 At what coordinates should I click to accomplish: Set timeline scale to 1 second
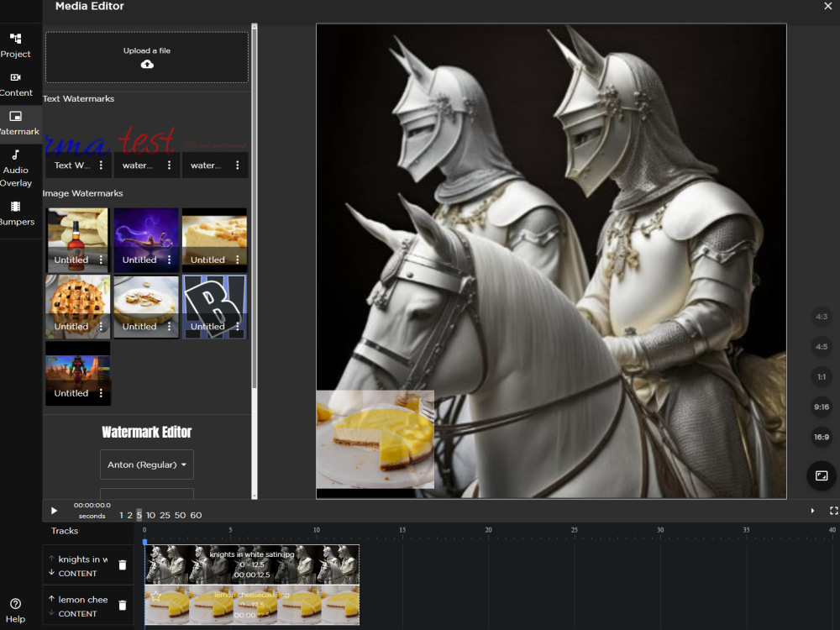[121, 515]
